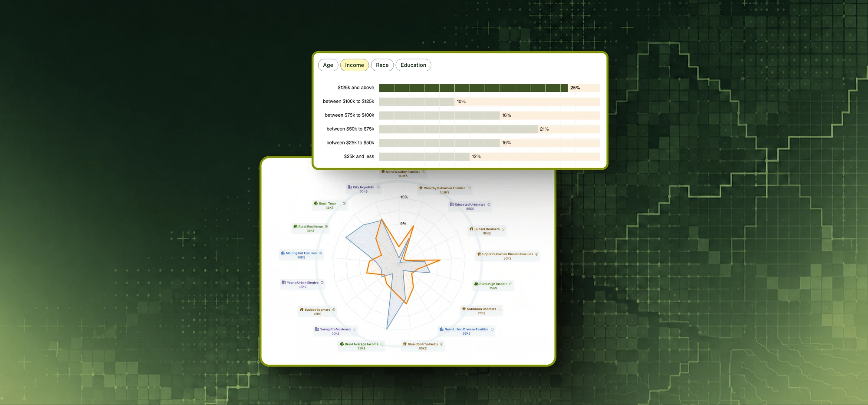This screenshot has height=405, width=868.
Task: Click the between $75k to $100k label
Action: tap(349, 115)
